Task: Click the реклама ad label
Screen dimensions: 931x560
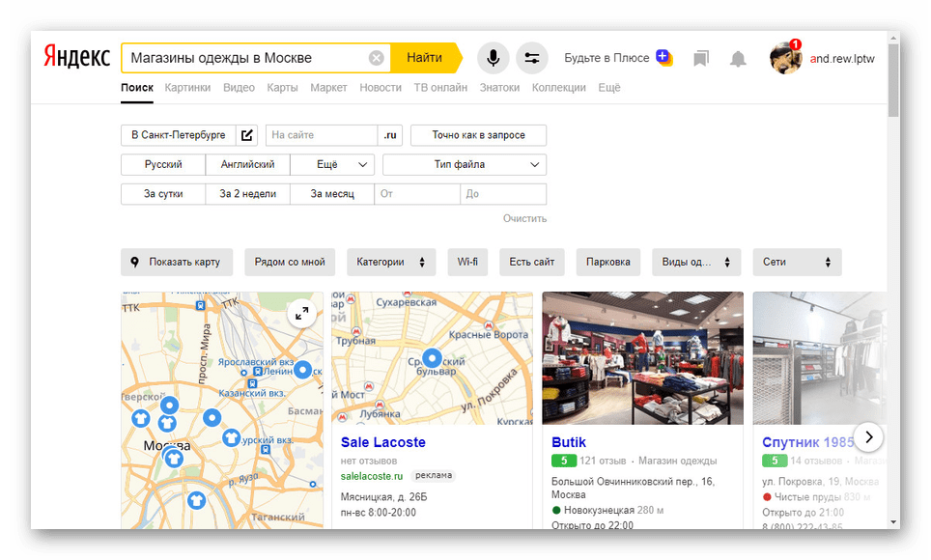Action: point(434,475)
